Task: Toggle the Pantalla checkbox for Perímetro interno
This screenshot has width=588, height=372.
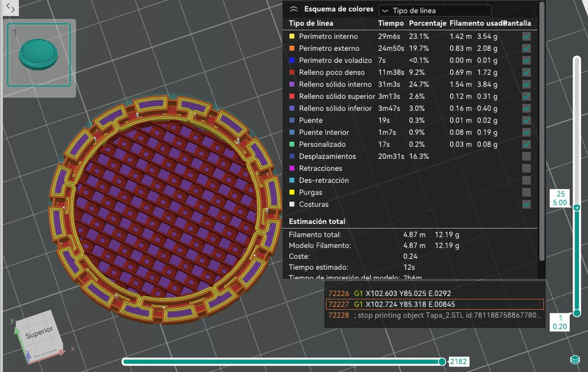Action: 526,36
